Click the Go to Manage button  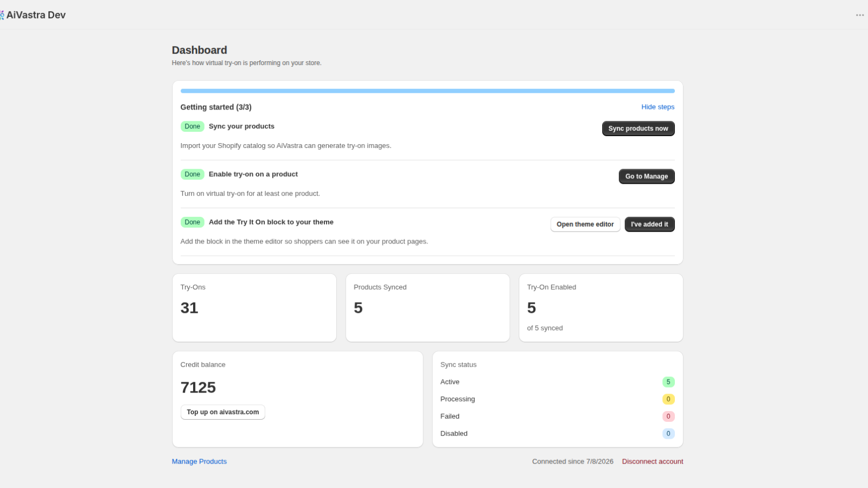(x=647, y=176)
